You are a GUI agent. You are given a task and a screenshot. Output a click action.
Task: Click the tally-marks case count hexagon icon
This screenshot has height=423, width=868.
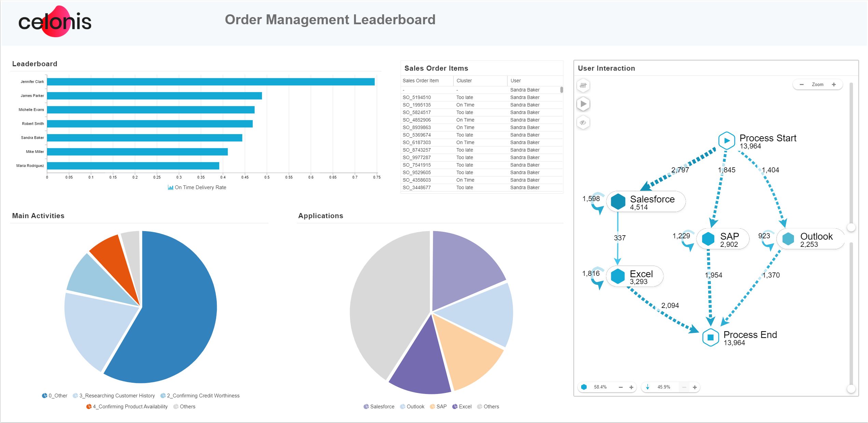tap(583, 85)
